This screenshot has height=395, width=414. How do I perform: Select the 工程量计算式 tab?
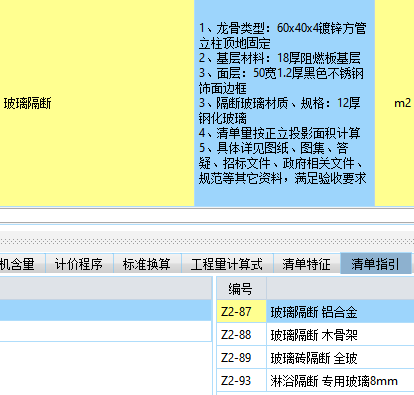point(227,264)
